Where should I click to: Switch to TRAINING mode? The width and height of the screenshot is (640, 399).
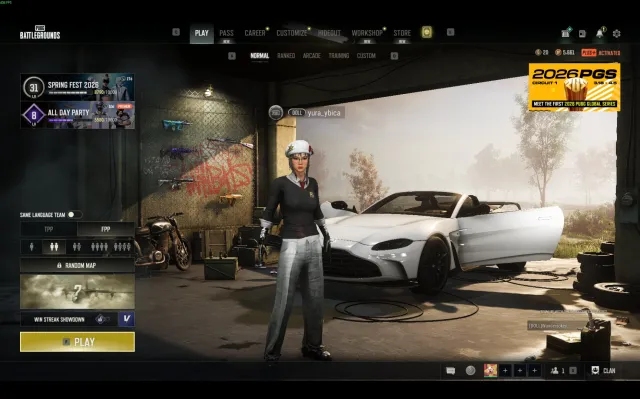click(x=339, y=56)
